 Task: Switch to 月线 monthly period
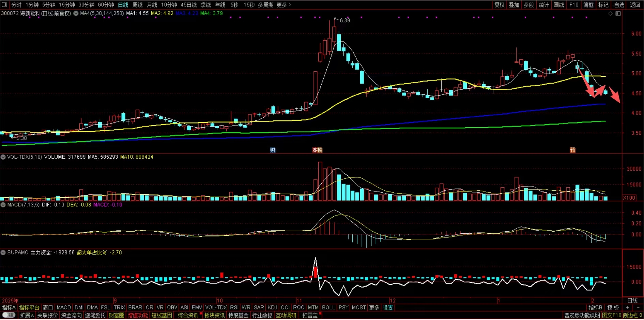(x=152, y=5)
